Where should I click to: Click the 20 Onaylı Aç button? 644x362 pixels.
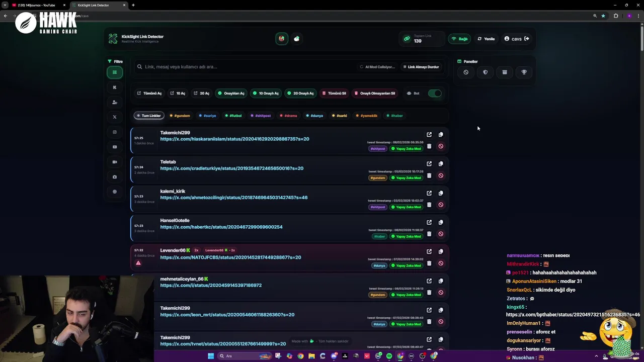[x=300, y=93]
